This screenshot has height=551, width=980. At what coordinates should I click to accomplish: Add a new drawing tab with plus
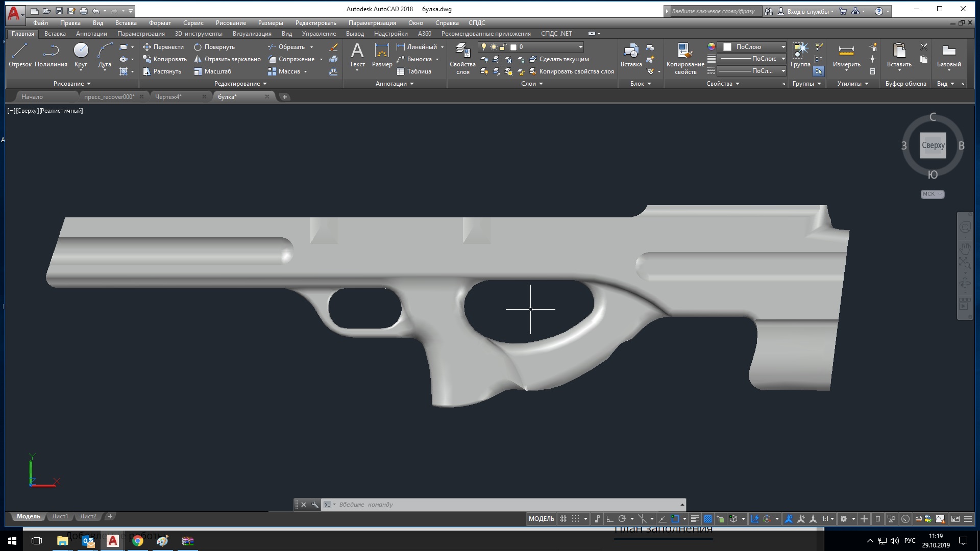[x=285, y=97]
